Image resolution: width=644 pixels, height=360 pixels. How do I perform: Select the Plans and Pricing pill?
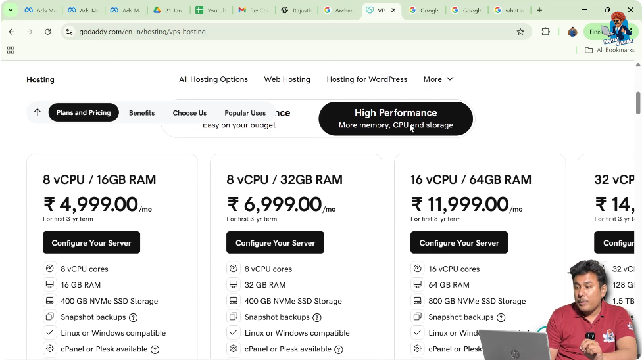(x=84, y=113)
